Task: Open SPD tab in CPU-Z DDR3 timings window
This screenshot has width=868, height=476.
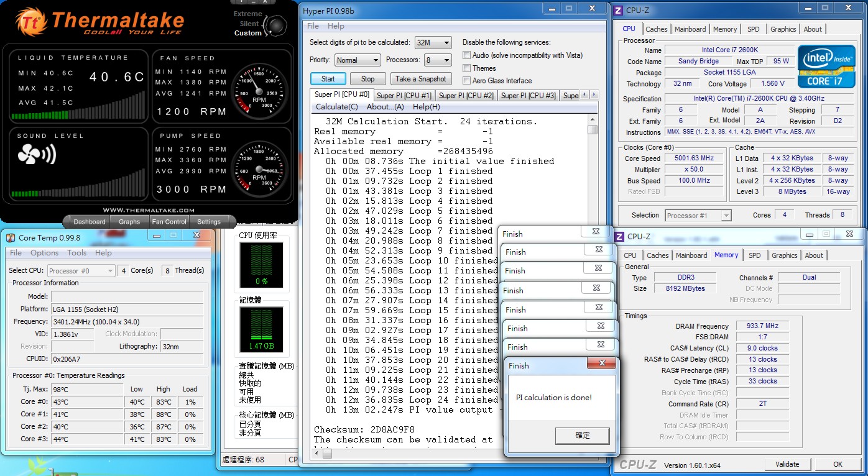Action: pyautogui.click(x=755, y=255)
